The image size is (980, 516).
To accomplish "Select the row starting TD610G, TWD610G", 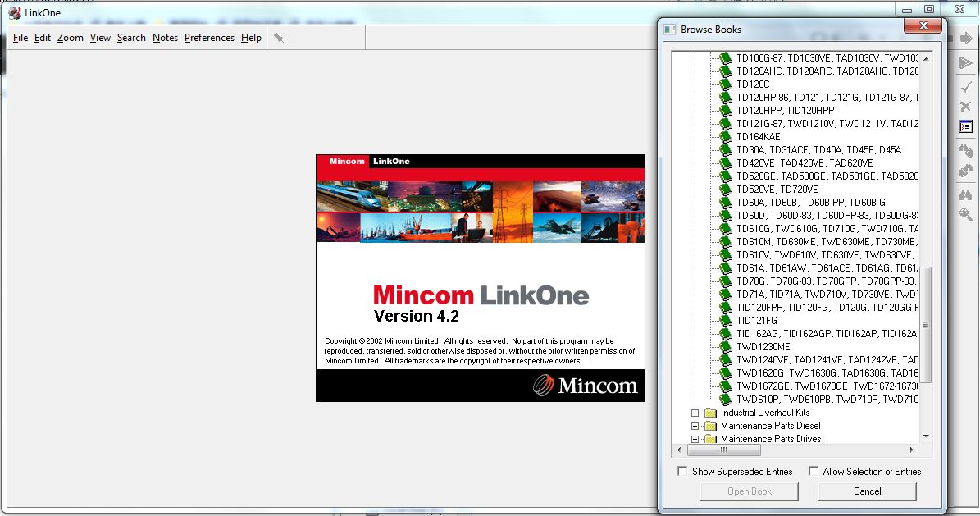I will pos(827,229).
